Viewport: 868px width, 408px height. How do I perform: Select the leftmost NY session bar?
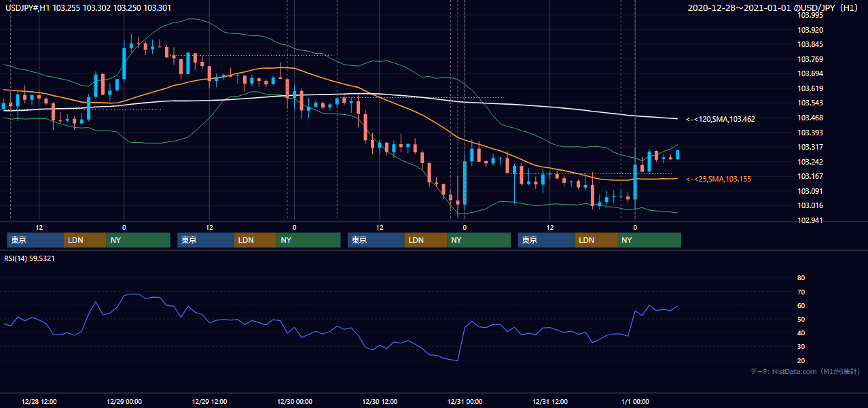(138, 240)
